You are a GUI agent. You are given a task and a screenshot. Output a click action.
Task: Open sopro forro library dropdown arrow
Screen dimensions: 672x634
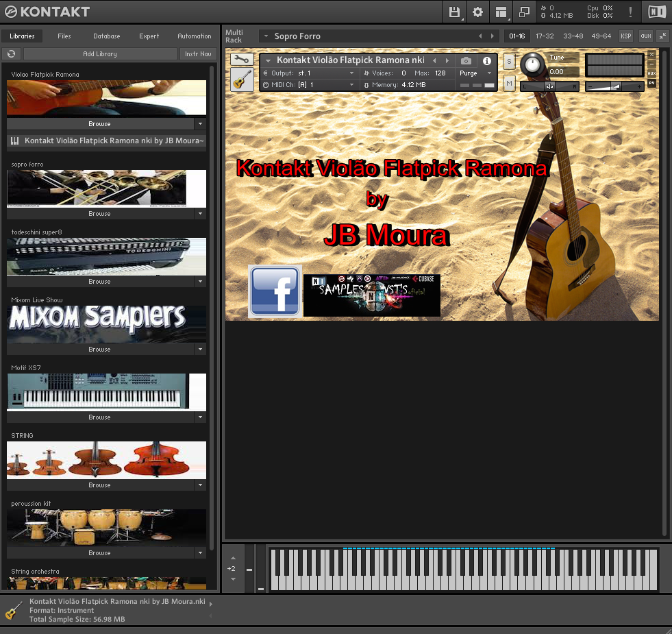point(200,213)
